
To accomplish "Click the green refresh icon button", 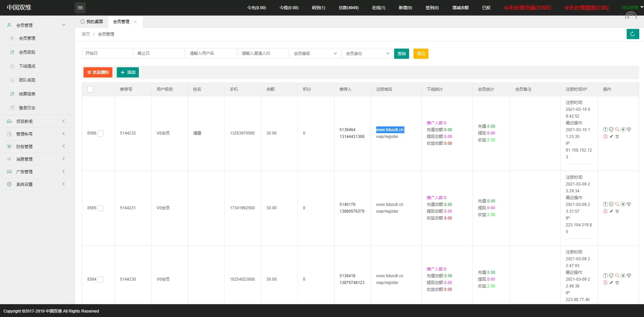I will [632, 34].
